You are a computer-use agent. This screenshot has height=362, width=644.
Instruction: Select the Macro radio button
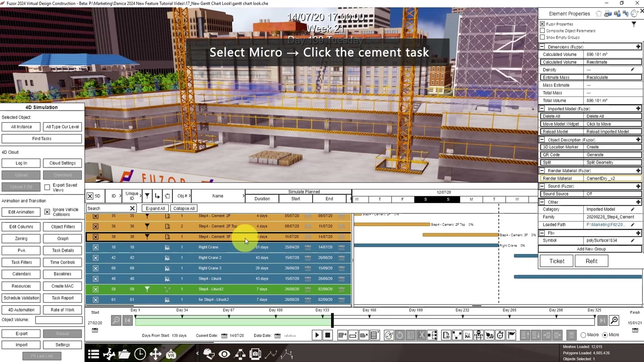[583, 335]
